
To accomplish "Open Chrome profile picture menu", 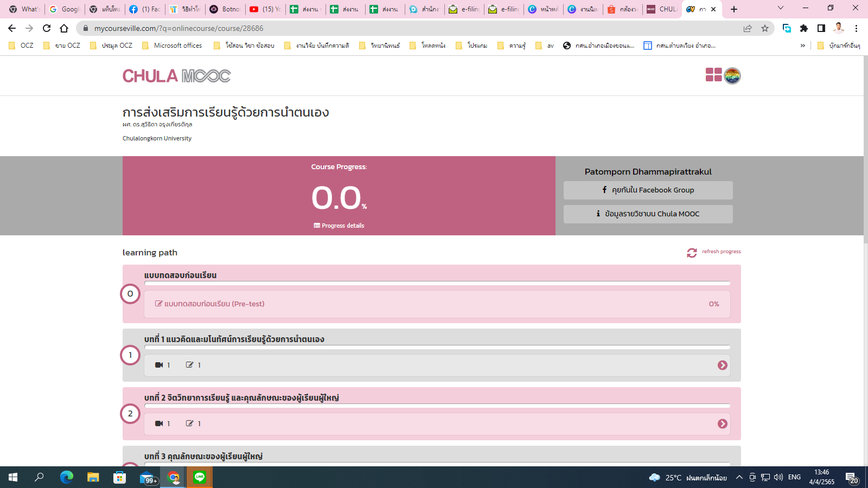I will pos(839,28).
